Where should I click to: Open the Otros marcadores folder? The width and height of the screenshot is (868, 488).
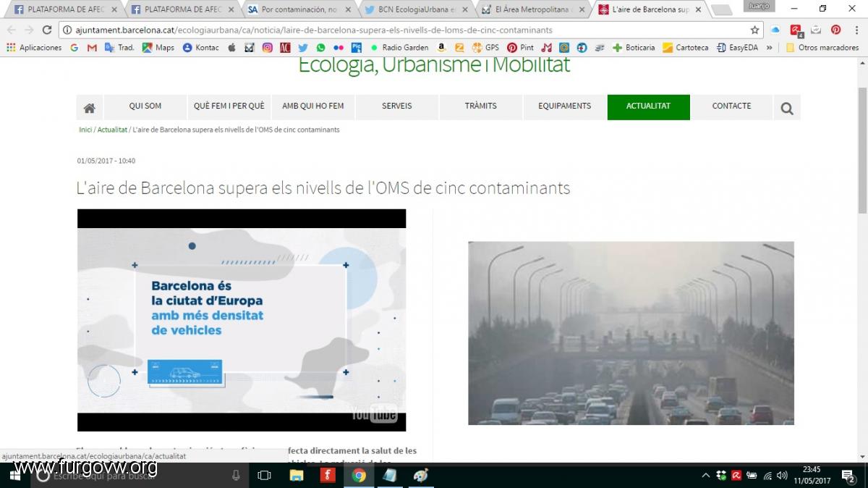[822, 48]
